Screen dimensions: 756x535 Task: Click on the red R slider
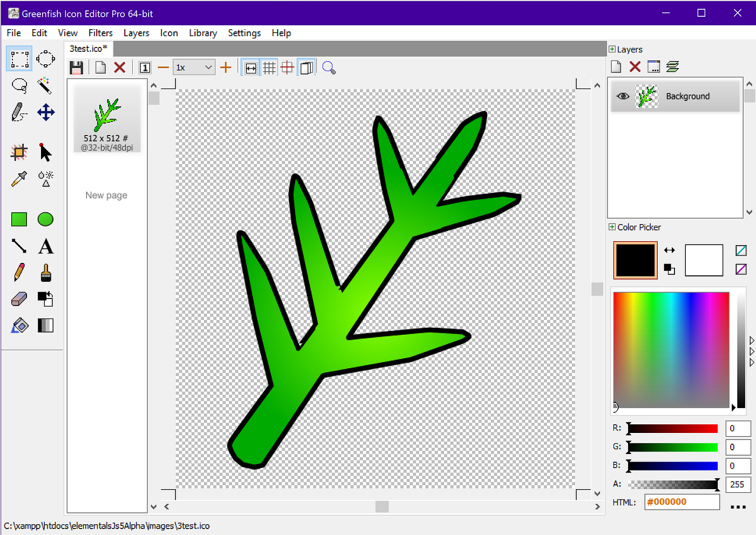(673, 429)
